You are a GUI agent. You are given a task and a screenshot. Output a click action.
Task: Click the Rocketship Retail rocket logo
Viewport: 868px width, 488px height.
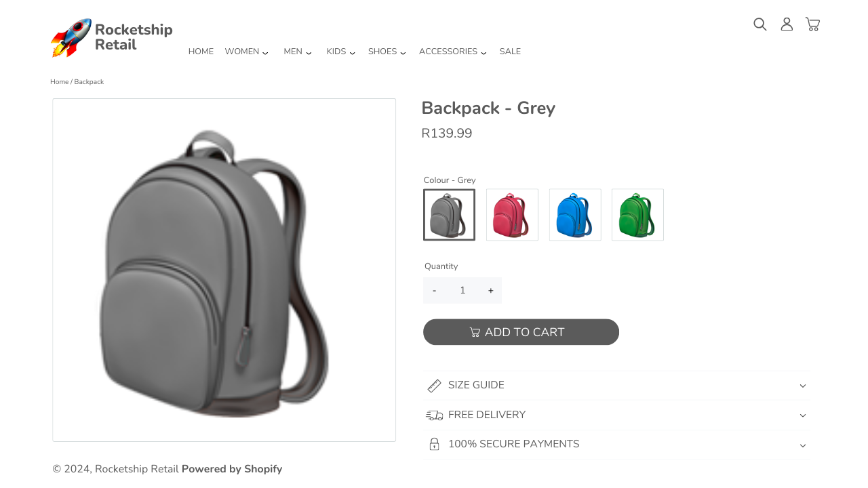coord(71,38)
